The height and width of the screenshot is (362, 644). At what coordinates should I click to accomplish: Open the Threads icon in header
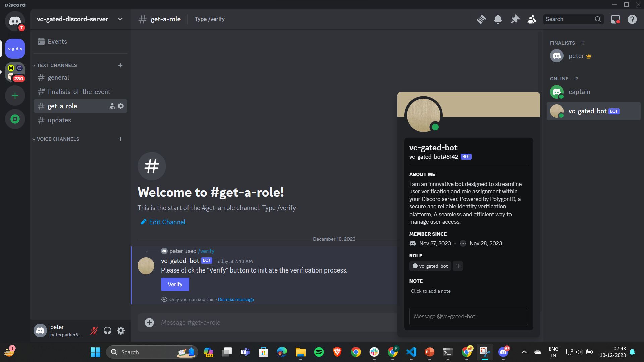(481, 19)
